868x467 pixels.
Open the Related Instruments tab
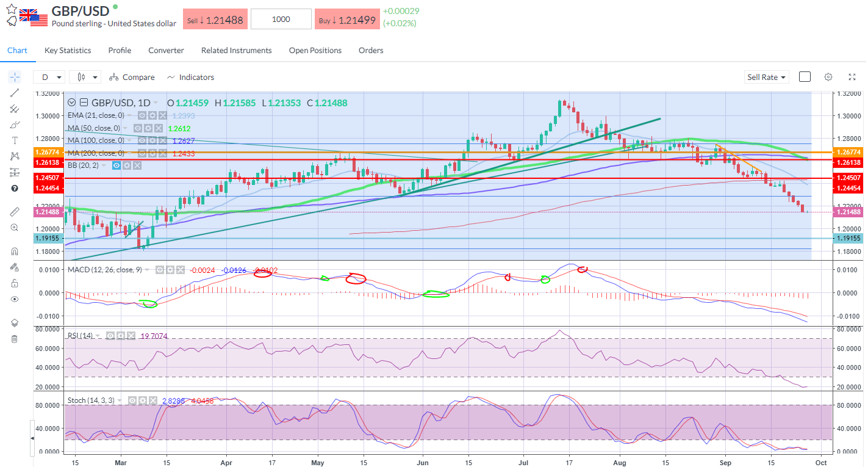click(237, 50)
